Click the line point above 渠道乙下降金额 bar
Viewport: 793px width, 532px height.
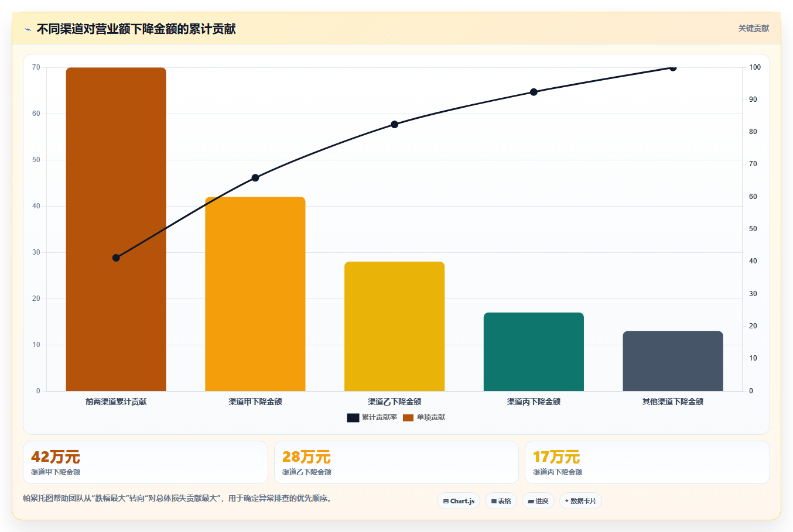[x=395, y=125]
